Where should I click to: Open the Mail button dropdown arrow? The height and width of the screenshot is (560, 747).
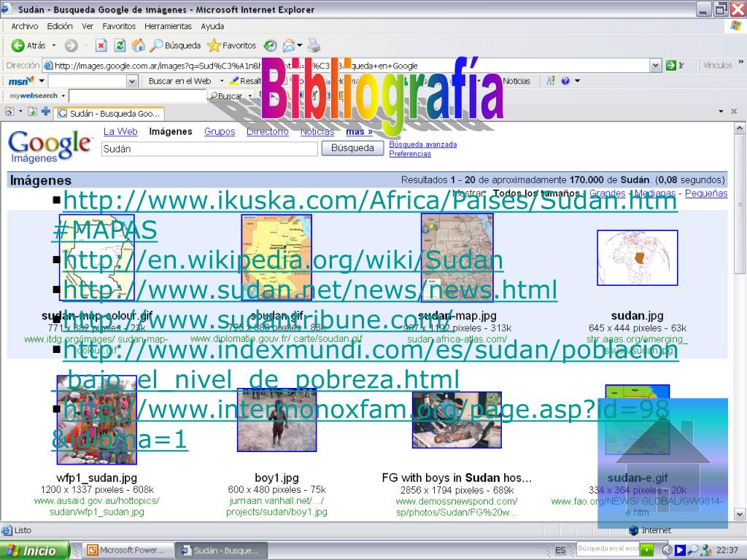(x=300, y=46)
